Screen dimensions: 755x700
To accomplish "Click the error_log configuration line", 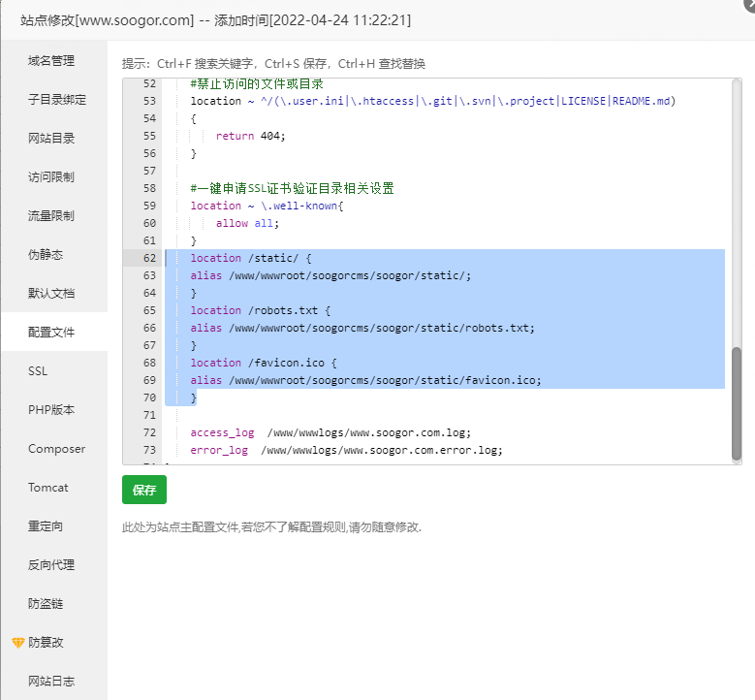I will (346, 450).
